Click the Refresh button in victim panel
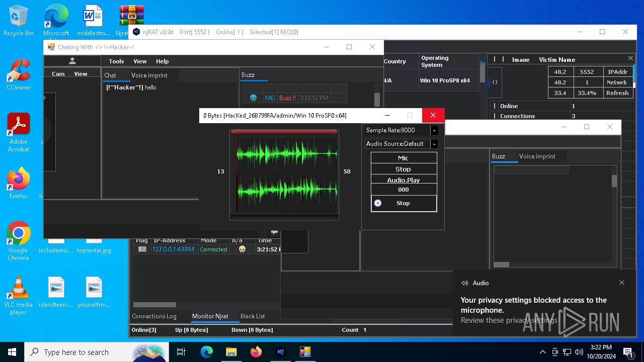 tap(617, 93)
